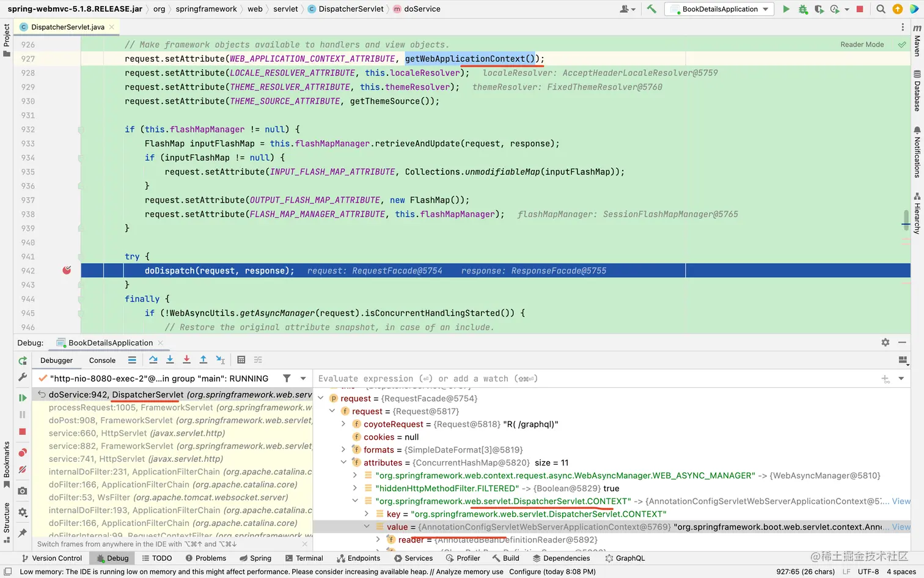Close the BookDetailsApplication debug session tab
The image size is (924, 578).
pos(161,343)
